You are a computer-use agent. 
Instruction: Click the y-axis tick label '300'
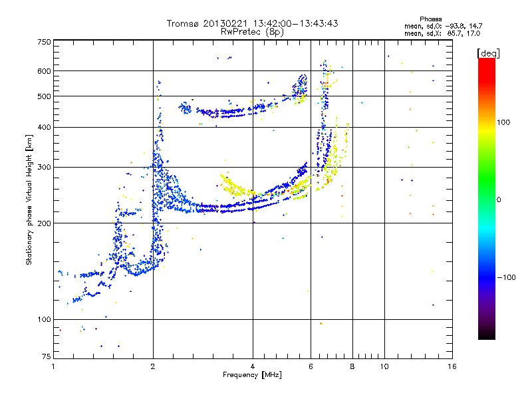(44, 167)
